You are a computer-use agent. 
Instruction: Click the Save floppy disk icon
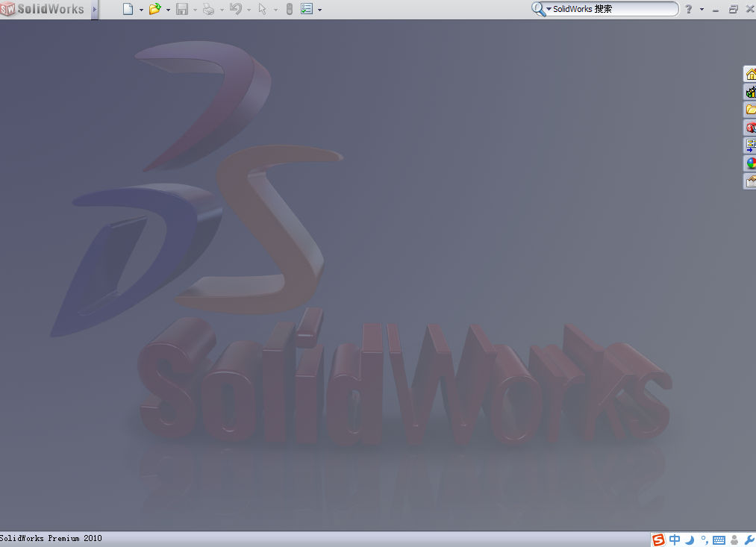coord(182,9)
